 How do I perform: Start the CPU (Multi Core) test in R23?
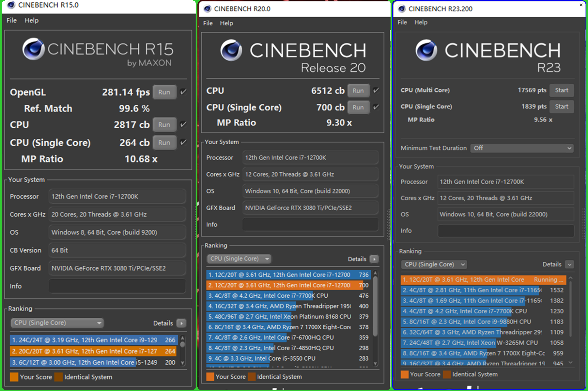(561, 90)
